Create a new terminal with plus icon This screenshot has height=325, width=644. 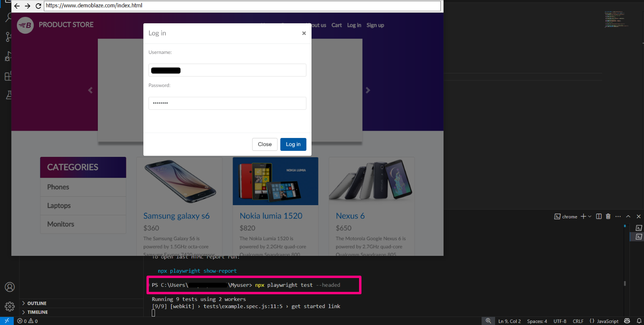click(x=583, y=216)
